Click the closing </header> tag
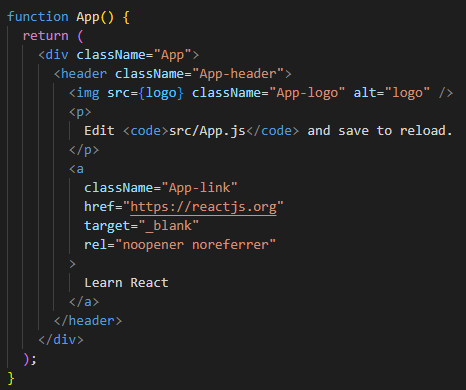The width and height of the screenshot is (466, 390). coord(88,321)
